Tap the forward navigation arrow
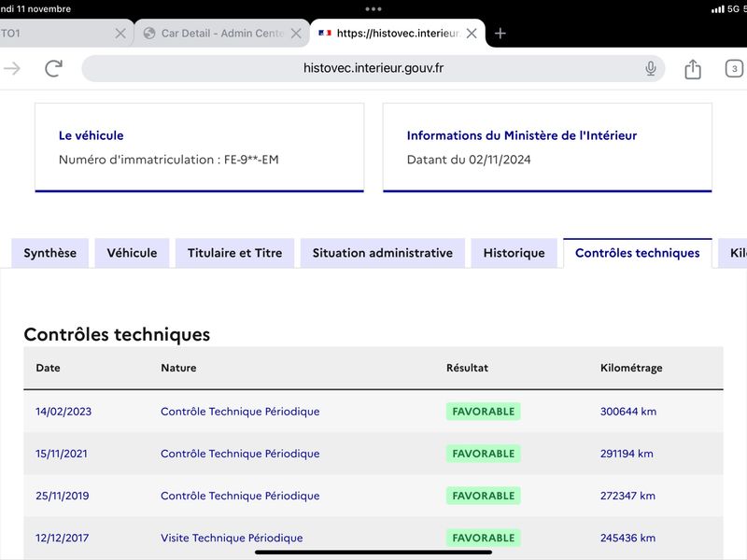Image resolution: width=747 pixels, height=560 pixels. click(x=12, y=68)
